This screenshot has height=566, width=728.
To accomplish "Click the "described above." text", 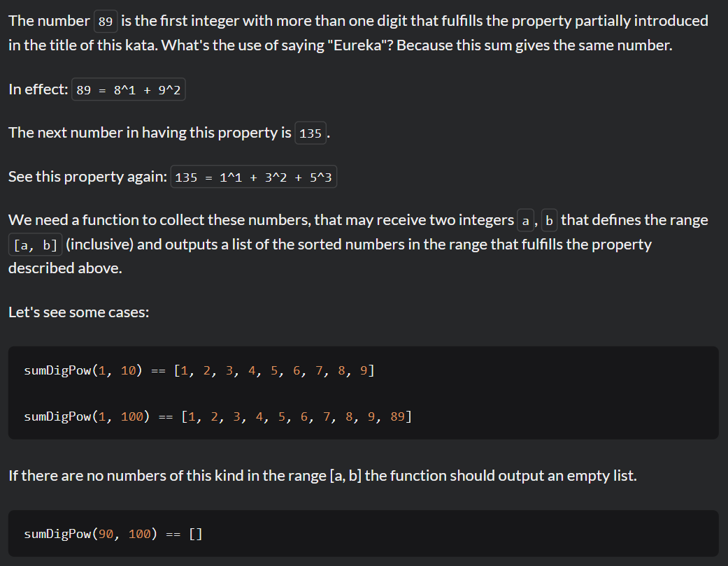I will pyautogui.click(x=65, y=268).
